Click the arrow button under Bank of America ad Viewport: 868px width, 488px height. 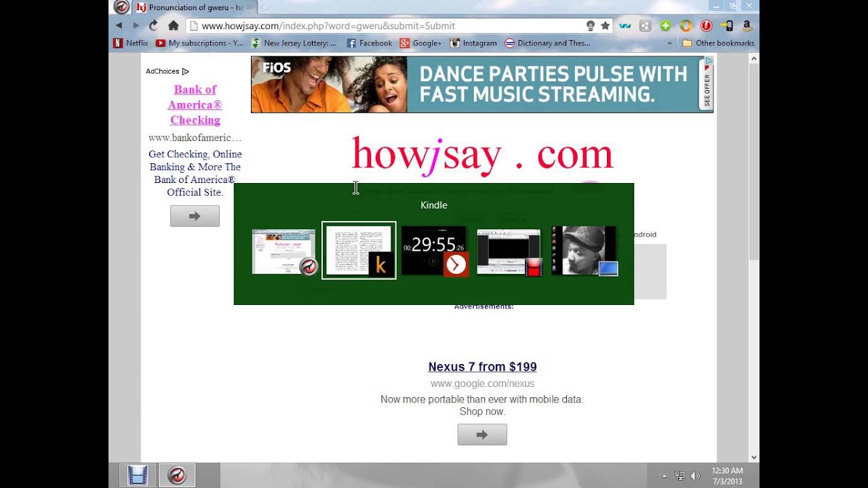click(195, 216)
